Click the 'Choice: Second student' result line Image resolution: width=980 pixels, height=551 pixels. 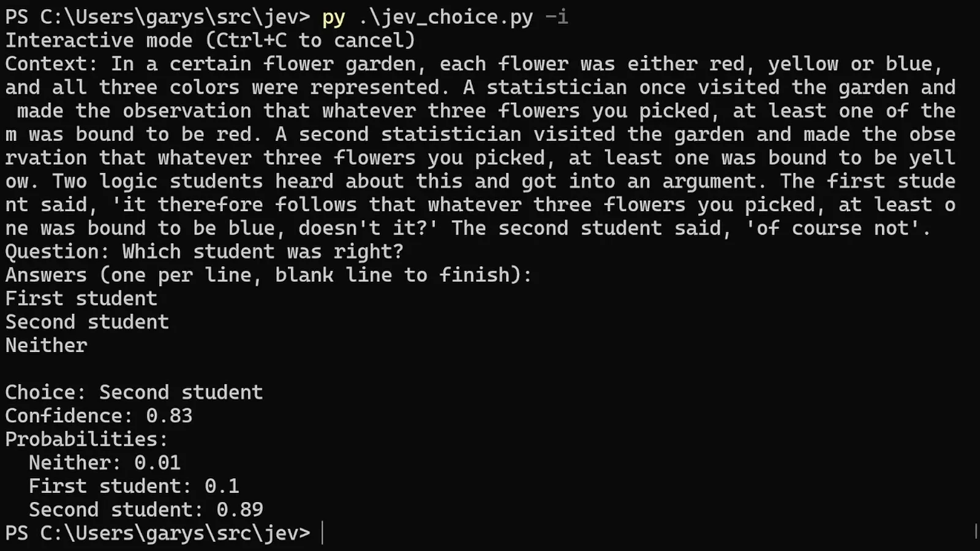(x=134, y=392)
